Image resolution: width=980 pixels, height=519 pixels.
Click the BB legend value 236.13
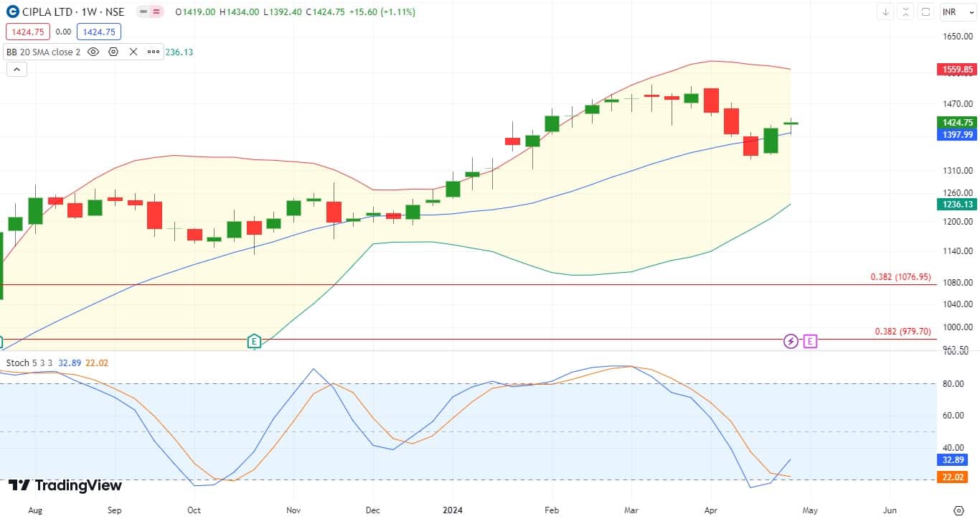tap(179, 52)
